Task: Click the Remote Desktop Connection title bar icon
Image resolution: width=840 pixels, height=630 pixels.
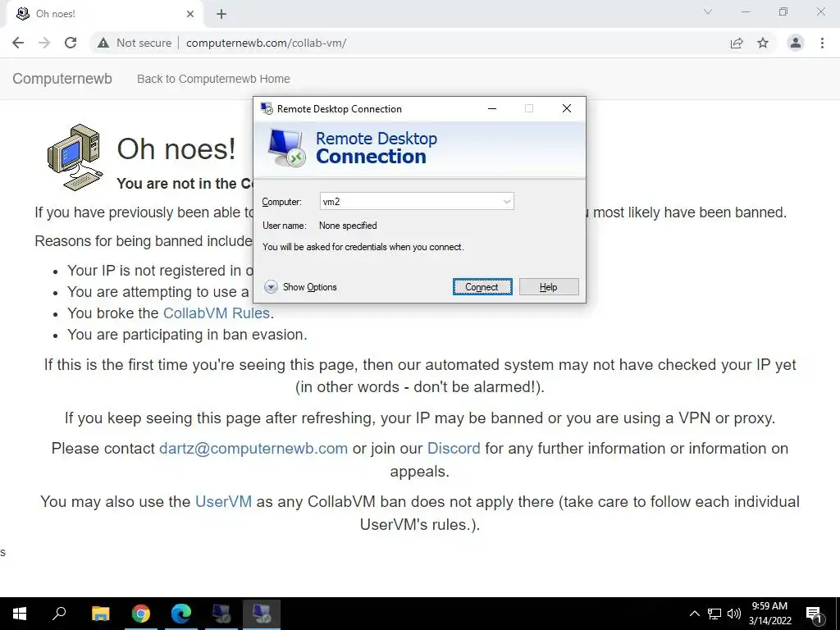Action: click(x=267, y=109)
